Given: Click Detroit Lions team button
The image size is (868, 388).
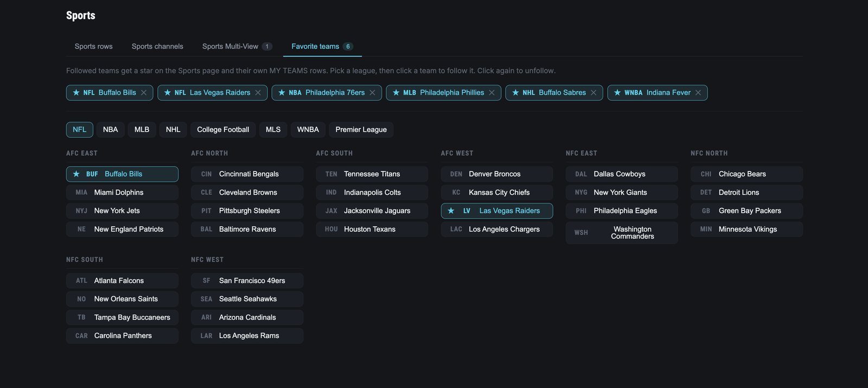Looking at the screenshot, I should click(746, 193).
